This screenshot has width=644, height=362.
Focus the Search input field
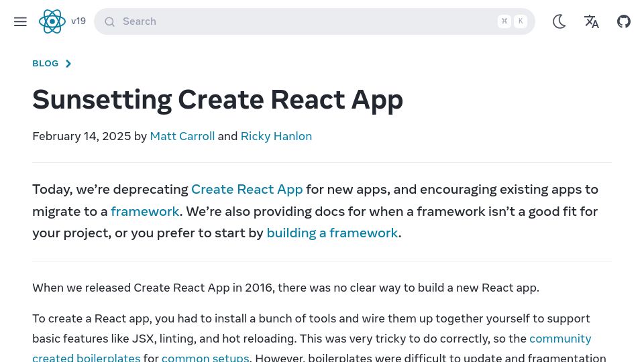pyautogui.click(x=314, y=21)
